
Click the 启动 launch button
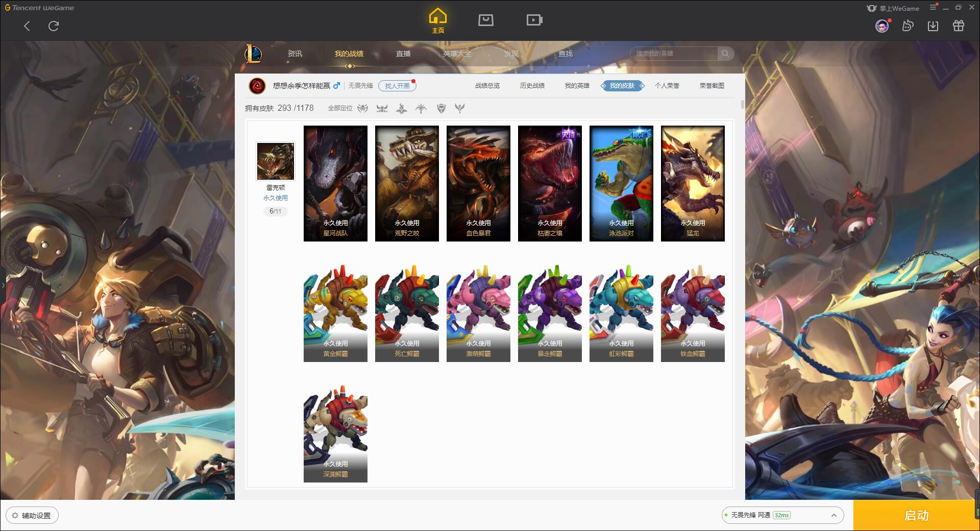click(916, 515)
